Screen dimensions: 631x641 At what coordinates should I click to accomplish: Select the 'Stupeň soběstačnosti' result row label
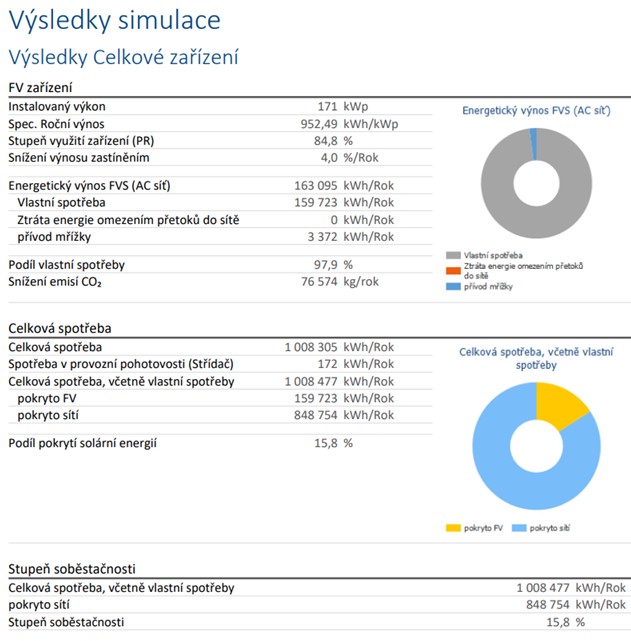(x=66, y=622)
